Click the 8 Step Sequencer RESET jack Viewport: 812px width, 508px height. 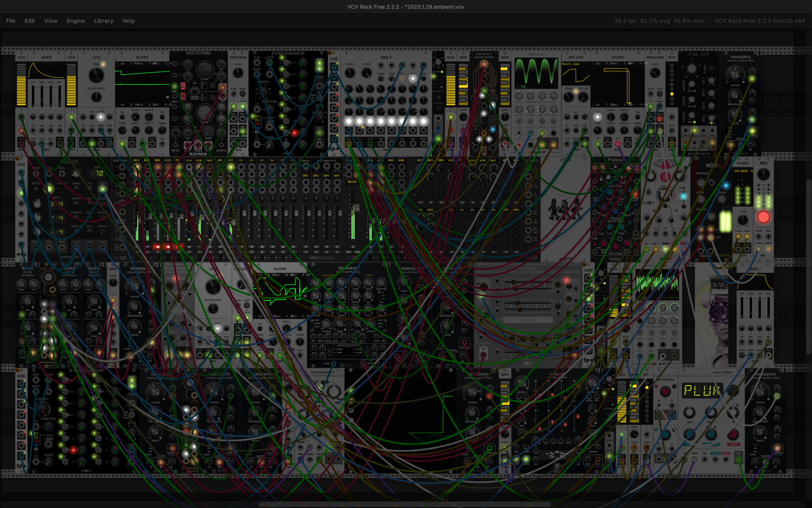click(257, 74)
